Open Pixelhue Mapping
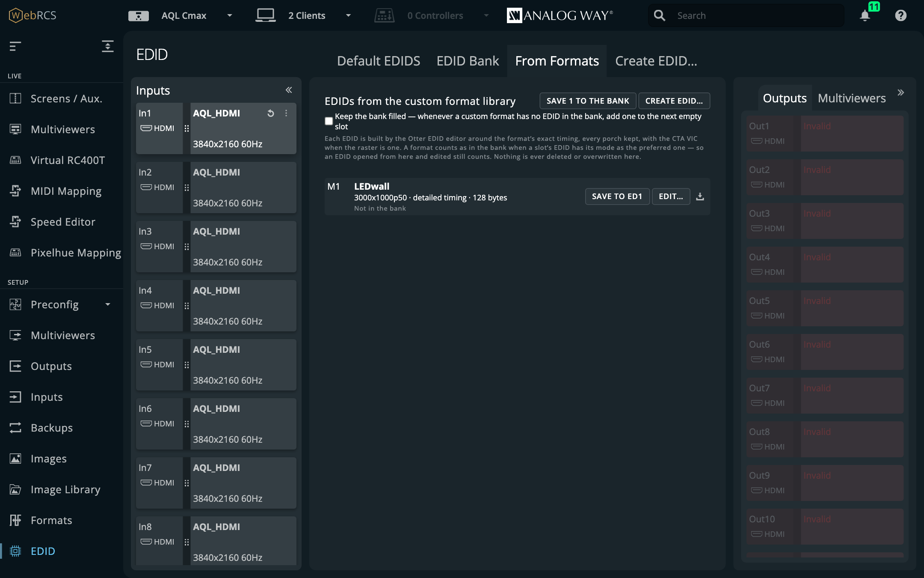The width and height of the screenshot is (924, 578). (62, 253)
